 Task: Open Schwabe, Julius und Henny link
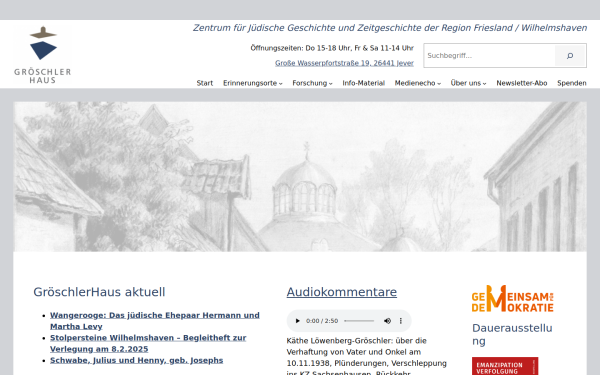pyautogui.click(x=136, y=360)
